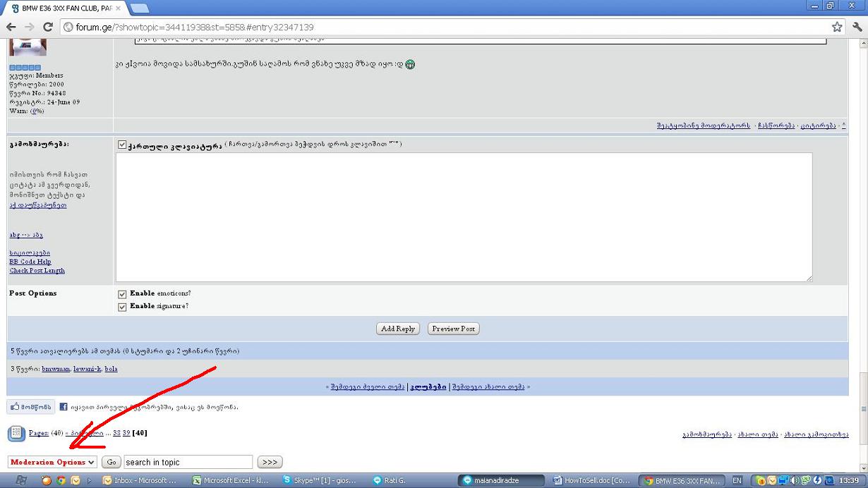This screenshot has height=488, width=868.
Task: Click the taskbar clock showing 13:39
Action: pos(848,481)
